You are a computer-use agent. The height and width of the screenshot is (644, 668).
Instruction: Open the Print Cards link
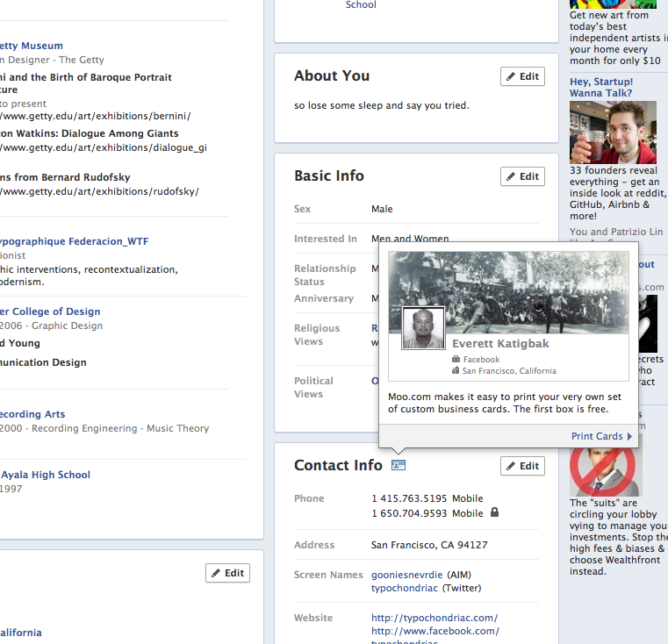coord(597,436)
